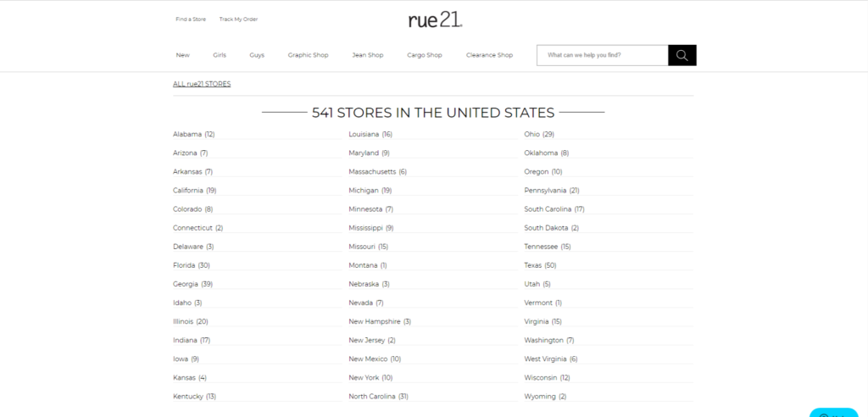This screenshot has height=417, width=868.
Task: Select the Ohio (29) stores
Action: 538,134
